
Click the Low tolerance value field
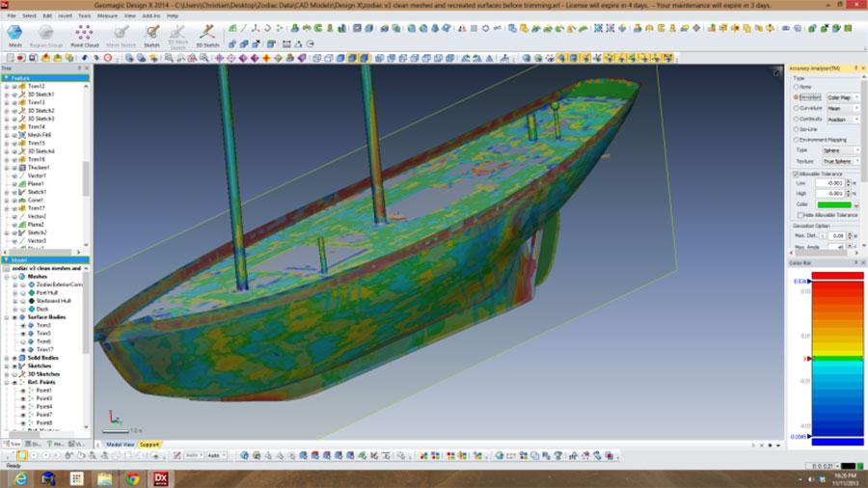829,182
